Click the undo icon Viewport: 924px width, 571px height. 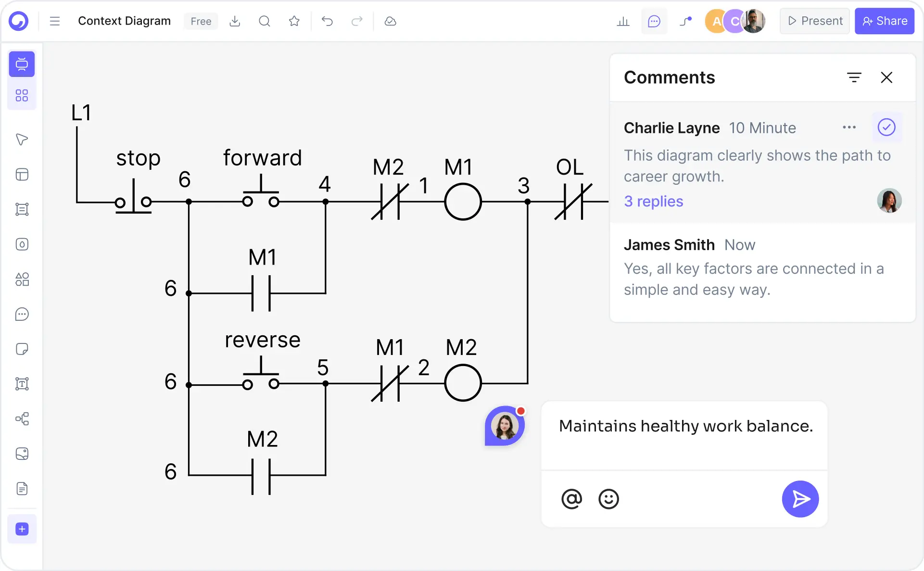(328, 21)
